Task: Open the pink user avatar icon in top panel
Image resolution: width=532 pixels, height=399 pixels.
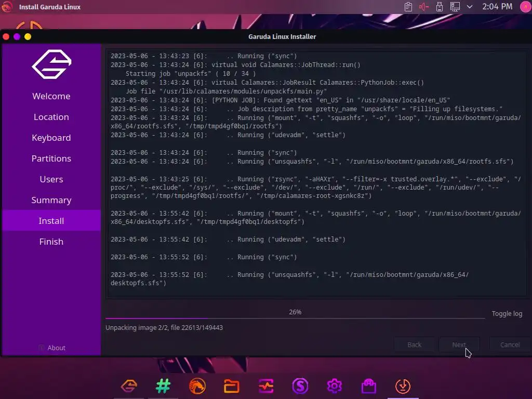Action: (x=525, y=7)
